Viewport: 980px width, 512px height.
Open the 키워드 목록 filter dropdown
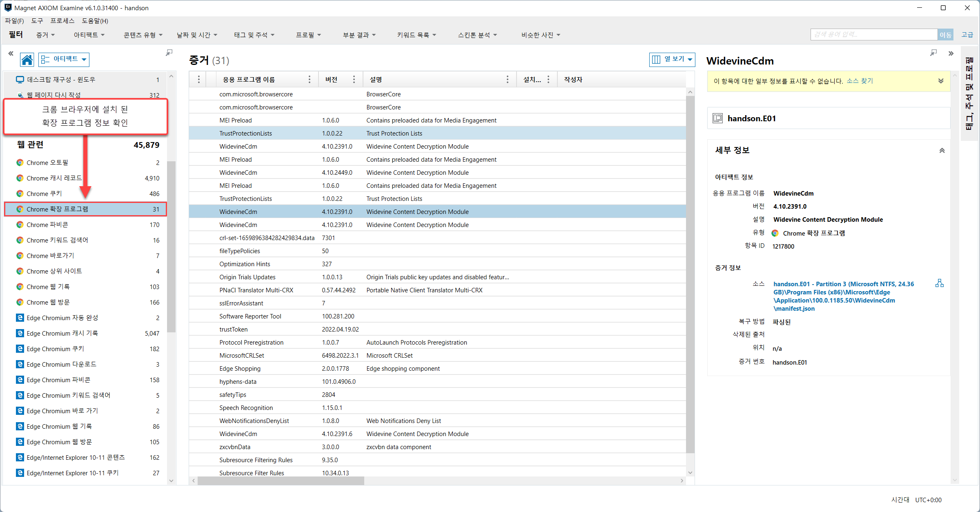416,35
